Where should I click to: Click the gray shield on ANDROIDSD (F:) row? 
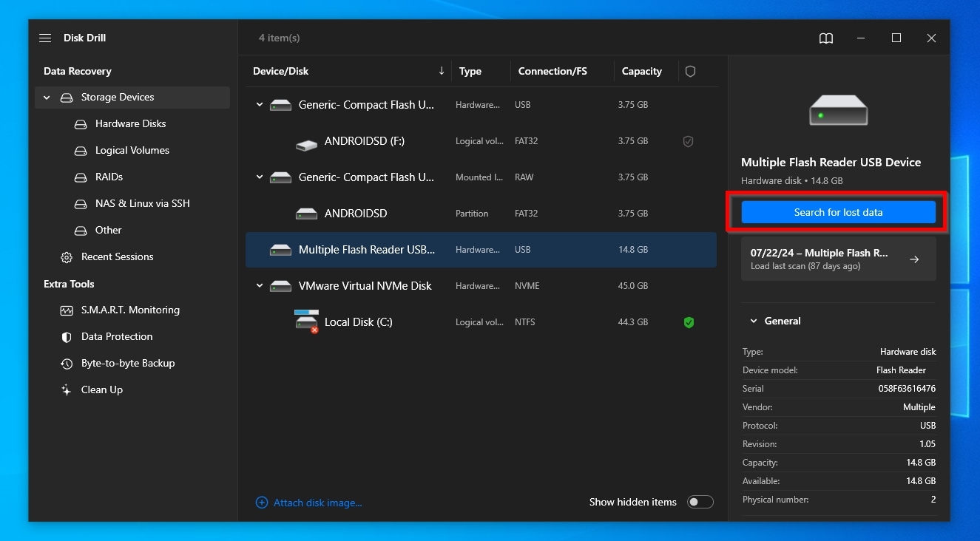688,142
